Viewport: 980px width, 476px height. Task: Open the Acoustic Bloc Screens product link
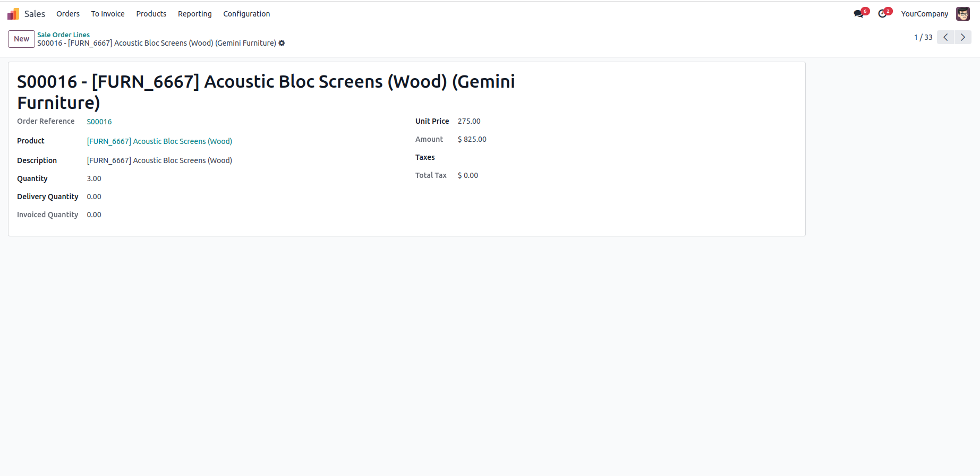click(x=159, y=141)
